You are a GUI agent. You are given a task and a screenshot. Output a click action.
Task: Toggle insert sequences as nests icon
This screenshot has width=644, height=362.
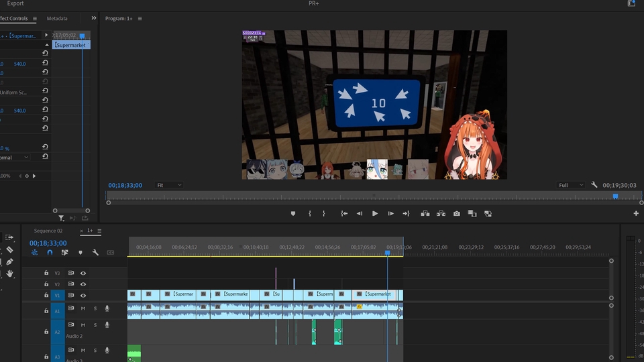(34, 253)
